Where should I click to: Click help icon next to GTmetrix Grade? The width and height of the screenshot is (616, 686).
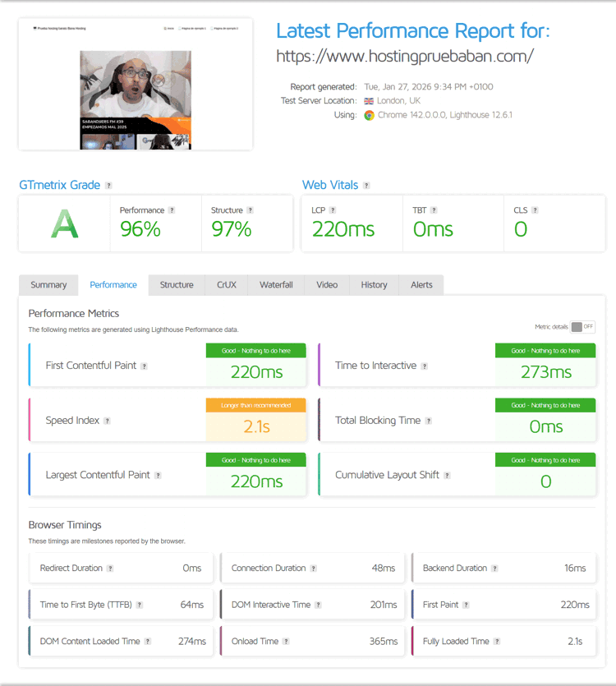[x=108, y=186]
